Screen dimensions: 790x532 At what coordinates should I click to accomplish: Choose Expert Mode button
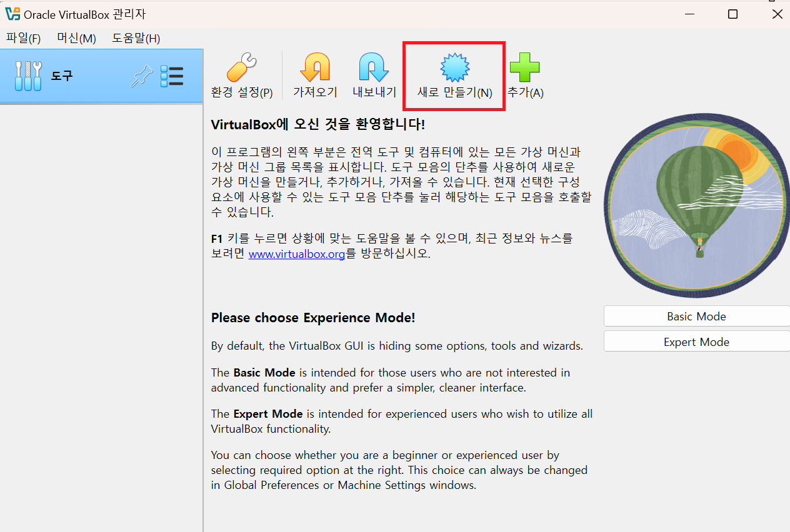click(697, 342)
